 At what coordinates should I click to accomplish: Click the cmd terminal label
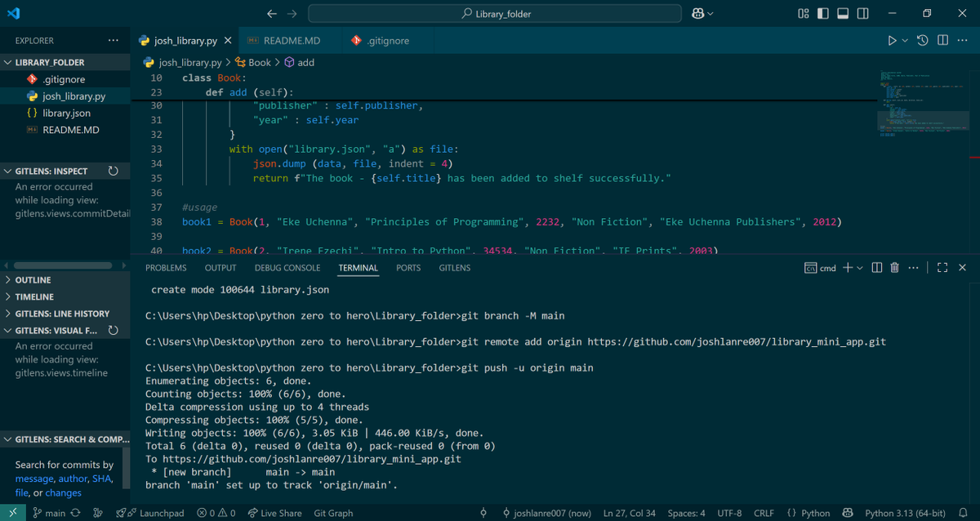pyautogui.click(x=820, y=268)
